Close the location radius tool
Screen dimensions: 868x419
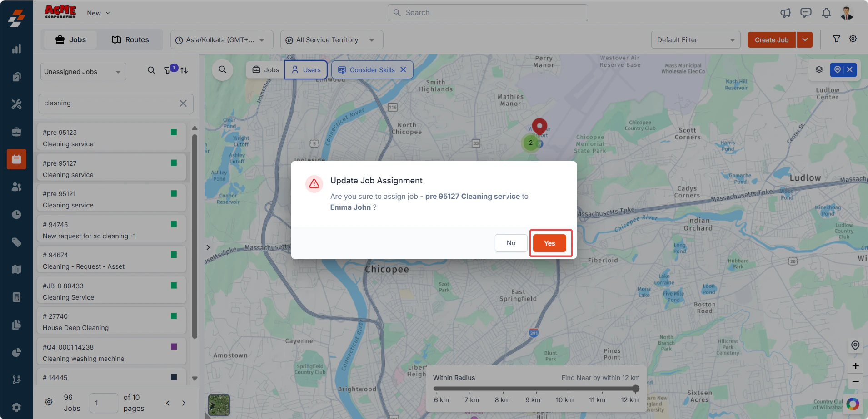pyautogui.click(x=849, y=69)
